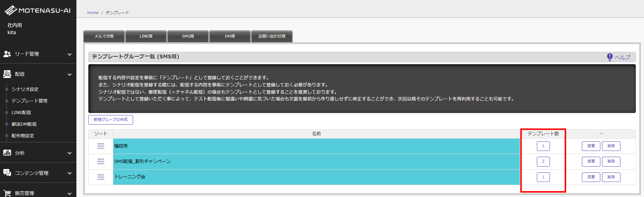Open Home breadcrumb link

tap(93, 12)
